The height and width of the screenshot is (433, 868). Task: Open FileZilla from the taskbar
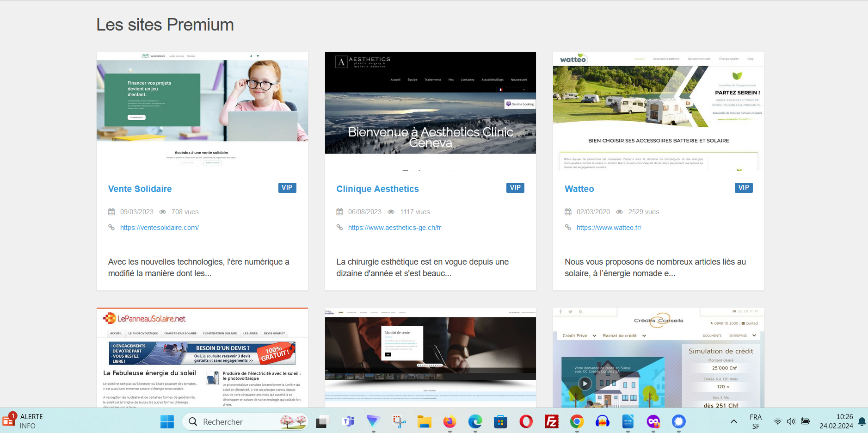[x=551, y=421]
